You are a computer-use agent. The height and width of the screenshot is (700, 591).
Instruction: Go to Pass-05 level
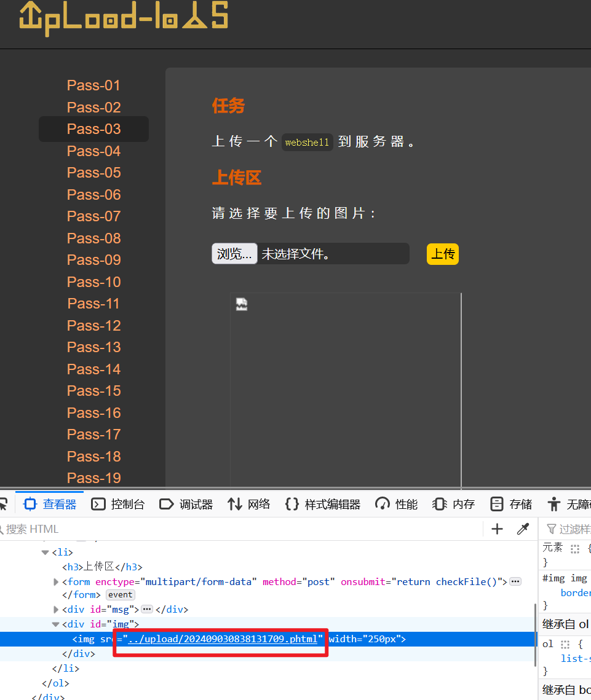[94, 172]
